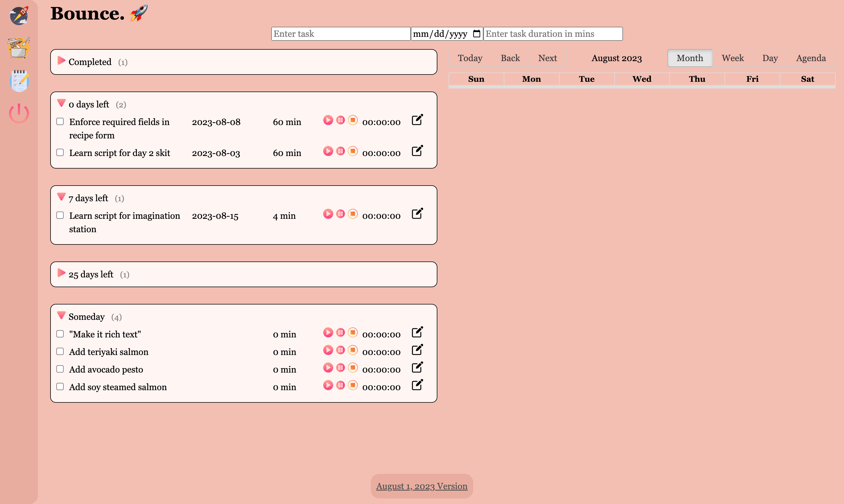This screenshot has width=844, height=504.
Task: Click the rocket icon in the sidebar
Action: (19, 15)
